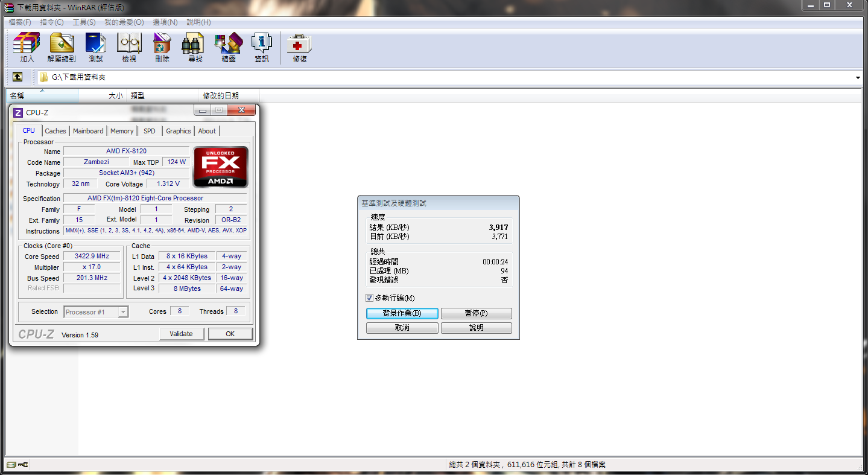Close the CPU-Z window
868x475 pixels.
241,110
